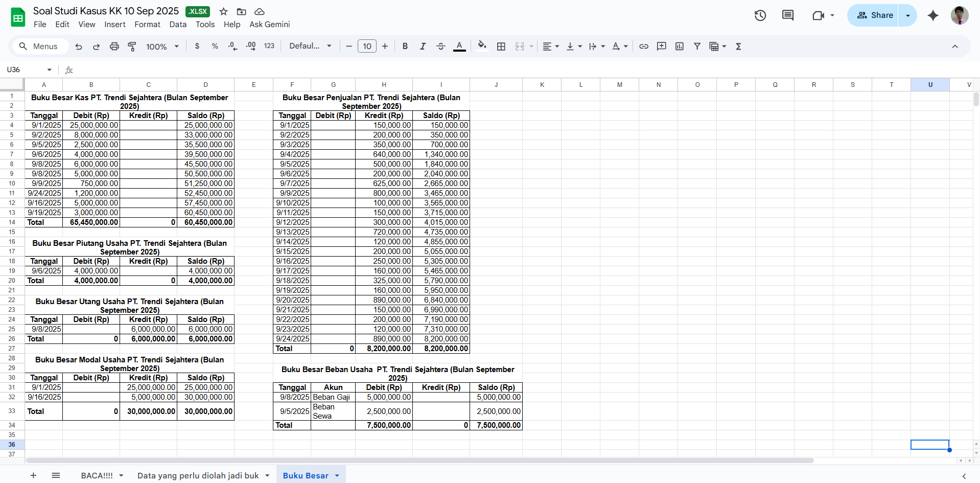Expand the Name box dropdown arrow

pos(50,70)
